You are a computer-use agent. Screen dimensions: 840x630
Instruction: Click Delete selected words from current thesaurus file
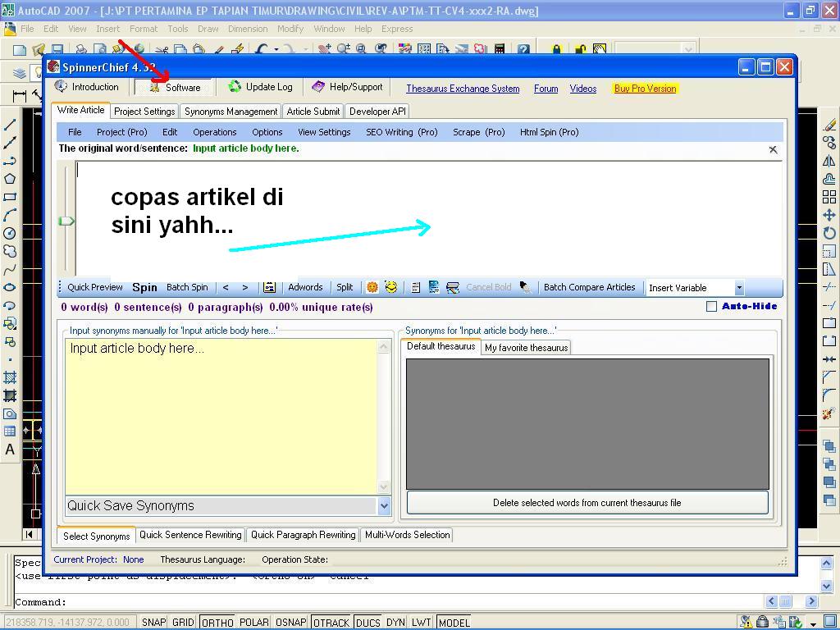(x=587, y=503)
